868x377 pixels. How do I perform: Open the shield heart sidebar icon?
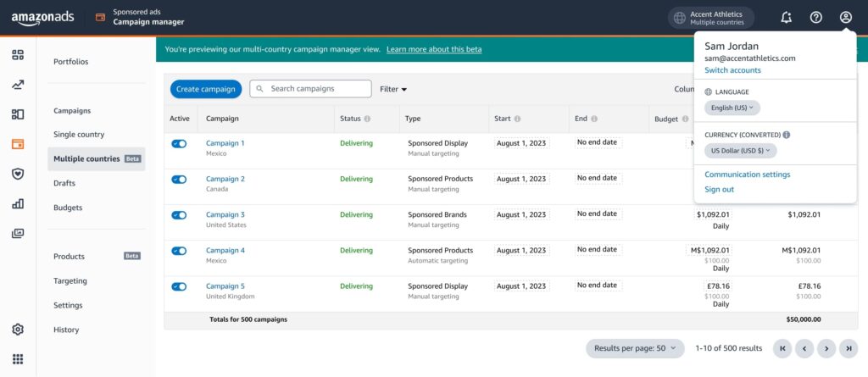pos(18,174)
